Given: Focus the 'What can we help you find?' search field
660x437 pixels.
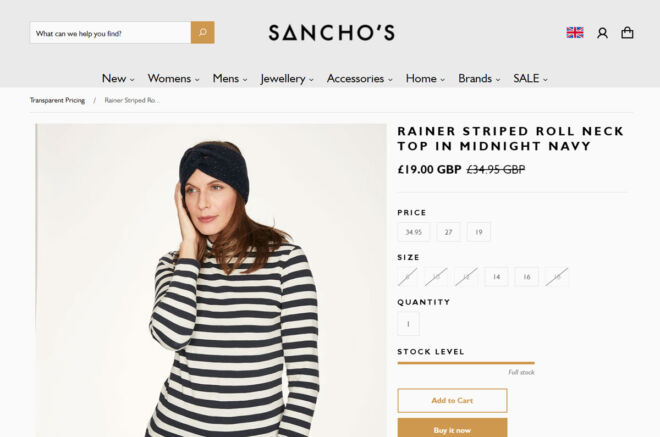Looking at the screenshot, I should point(110,33).
